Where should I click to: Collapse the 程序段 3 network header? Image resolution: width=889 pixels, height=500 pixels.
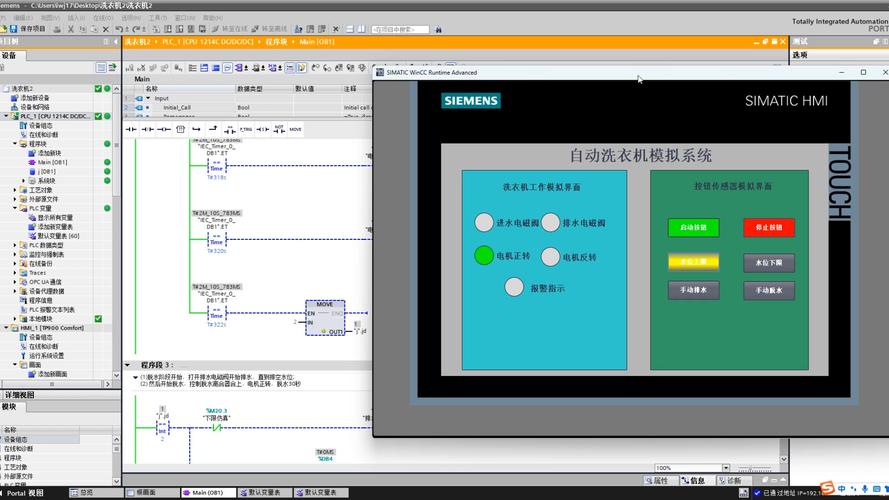click(x=126, y=365)
